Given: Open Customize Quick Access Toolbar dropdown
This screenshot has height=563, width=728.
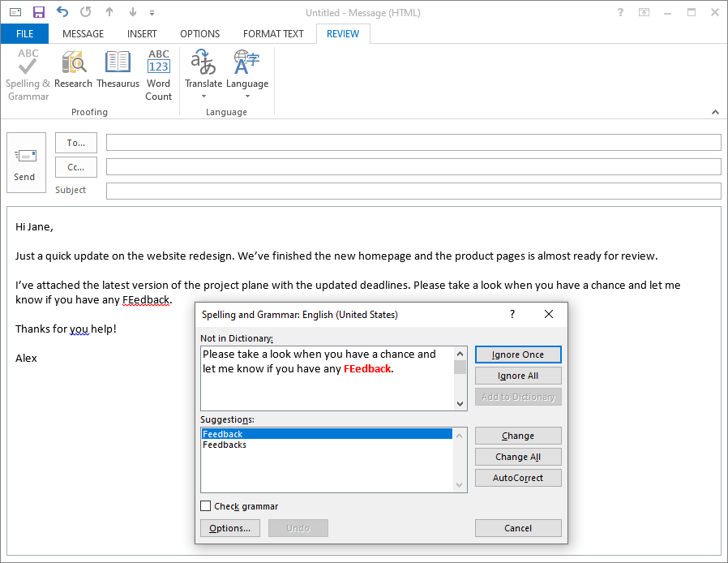Looking at the screenshot, I should tap(152, 13).
